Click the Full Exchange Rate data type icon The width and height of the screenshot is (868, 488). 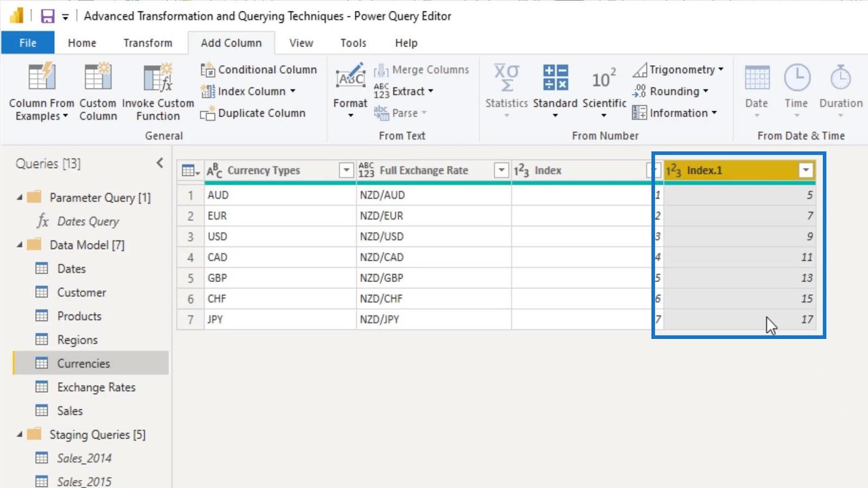(x=366, y=170)
